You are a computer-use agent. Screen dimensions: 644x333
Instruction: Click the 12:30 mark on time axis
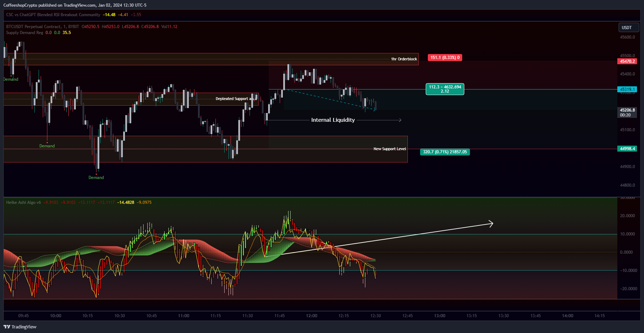pyautogui.click(x=376, y=316)
